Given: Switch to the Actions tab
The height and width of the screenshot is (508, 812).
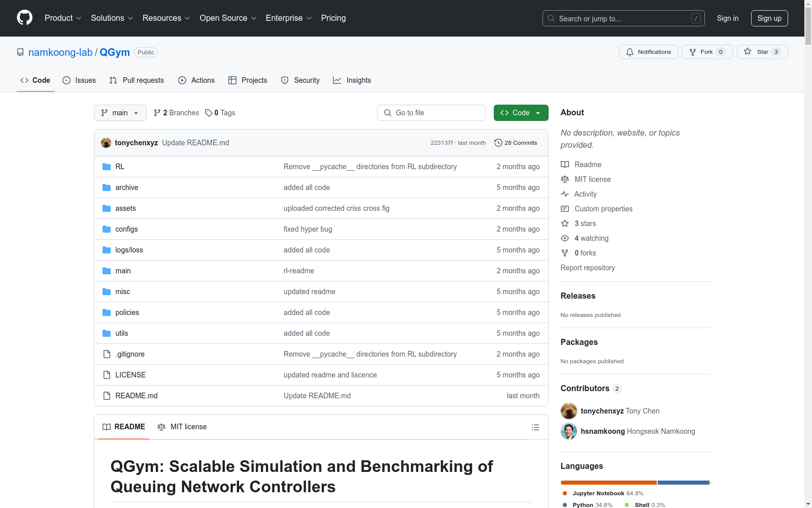Looking at the screenshot, I should coord(196,80).
